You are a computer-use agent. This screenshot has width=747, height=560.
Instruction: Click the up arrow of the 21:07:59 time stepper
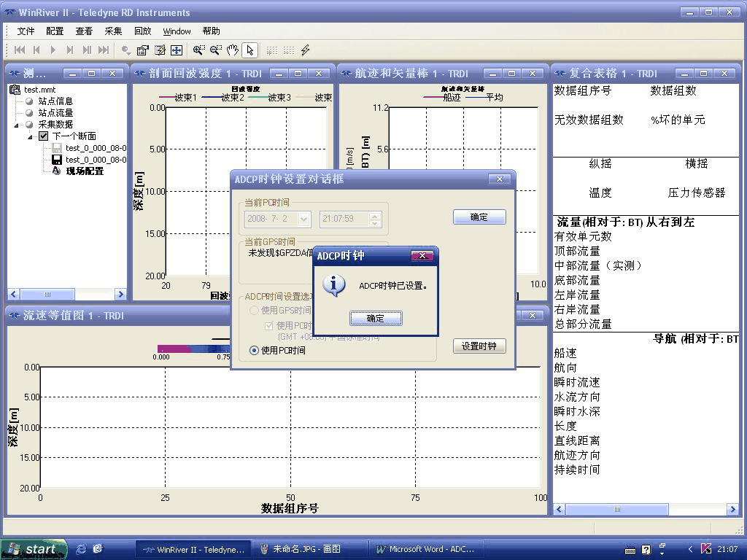[374, 215]
